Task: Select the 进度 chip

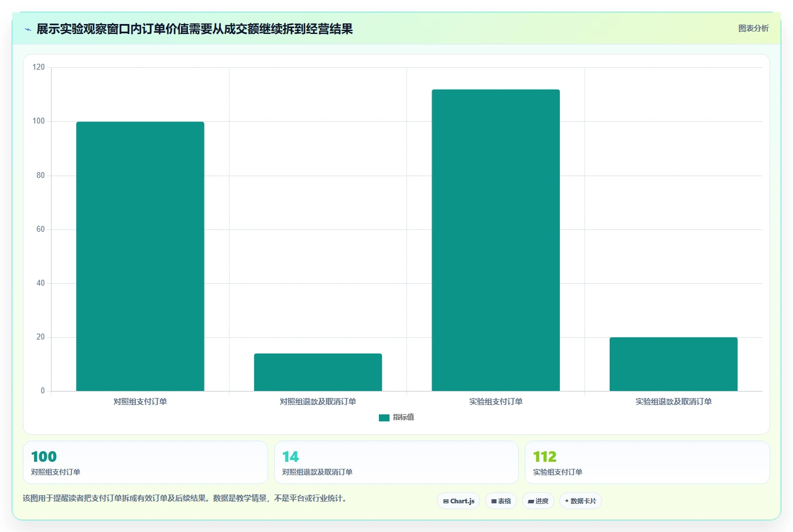Action: pos(538,501)
